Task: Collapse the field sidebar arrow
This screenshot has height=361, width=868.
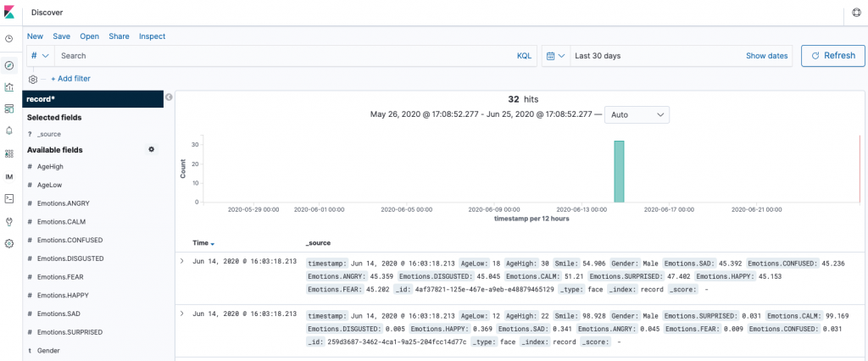Action: pos(169,97)
